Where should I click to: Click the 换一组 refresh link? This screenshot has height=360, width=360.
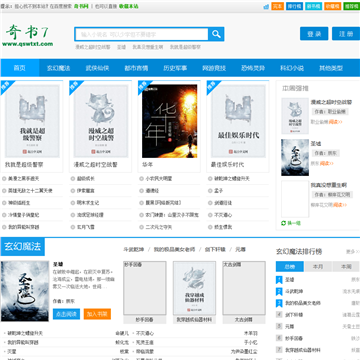point(294,223)
